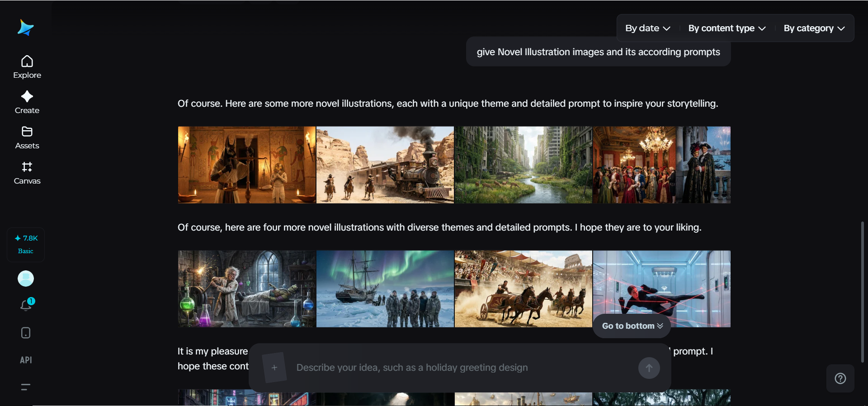Expand the By category filter
868x406 pixels.
coord(814,28)
